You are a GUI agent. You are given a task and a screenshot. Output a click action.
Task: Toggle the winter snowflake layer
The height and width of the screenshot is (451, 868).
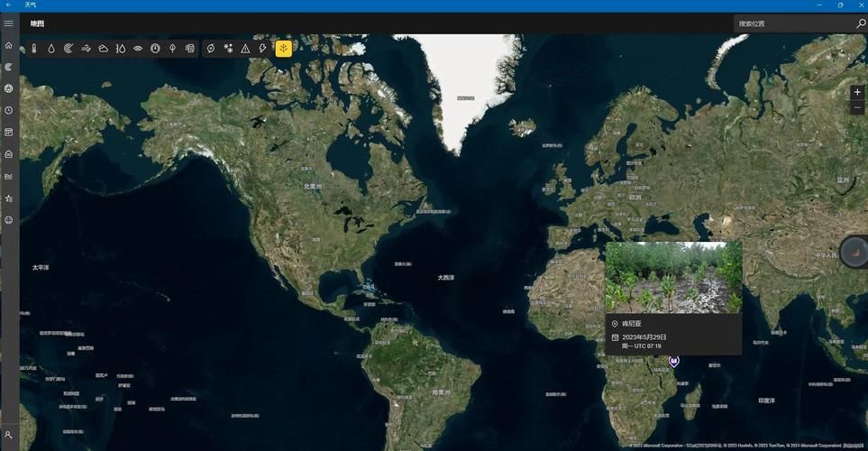(x=227, y=49)
